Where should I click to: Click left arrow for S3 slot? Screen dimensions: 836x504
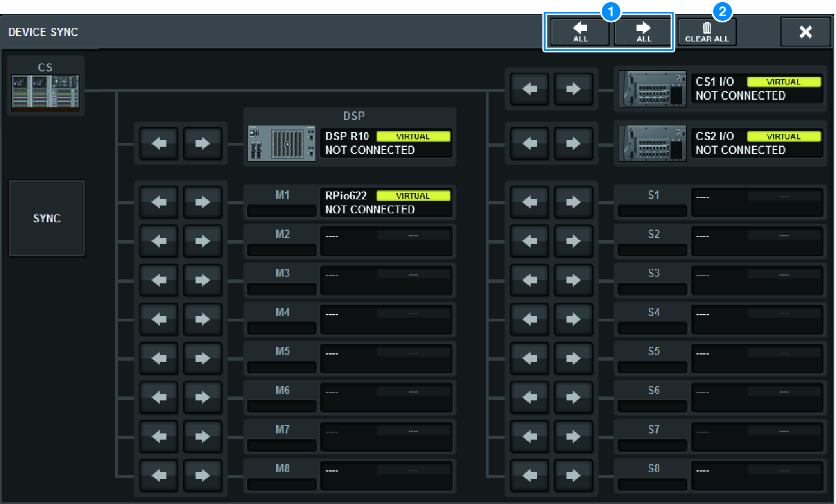[x=530, y=280]
